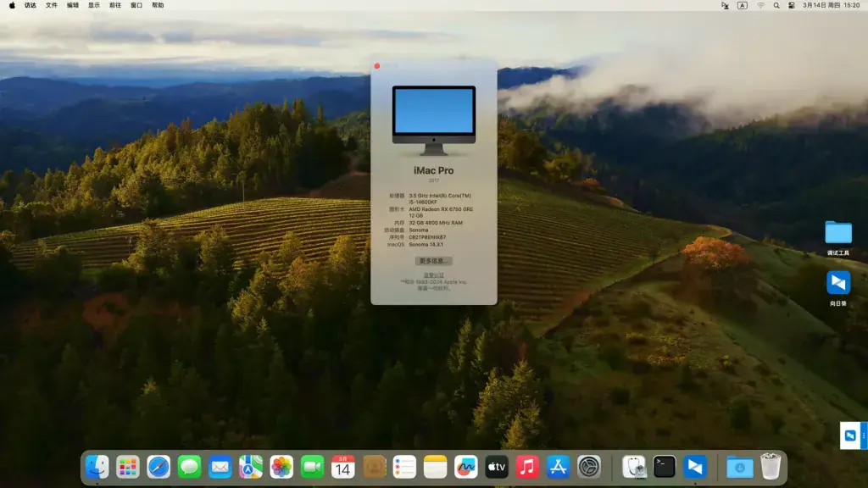Open the 访达 menu in the menu bar

pyautogui.click(x=31, y=6)
